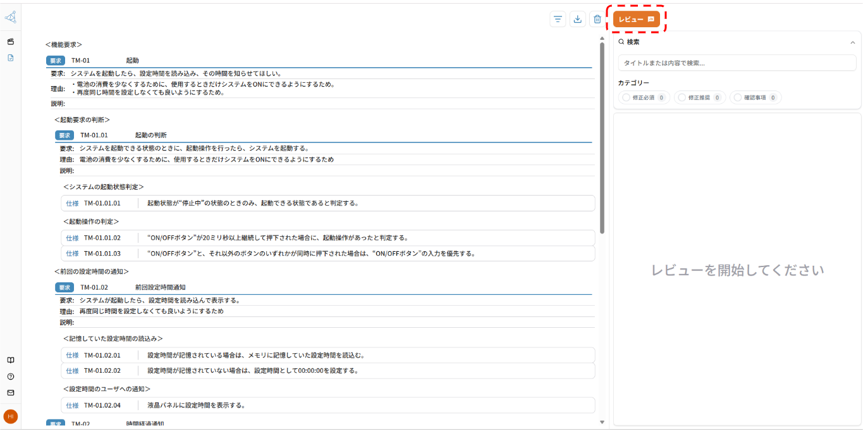
Task: Open the user guide book icon
Action: (x=10, y=359)
